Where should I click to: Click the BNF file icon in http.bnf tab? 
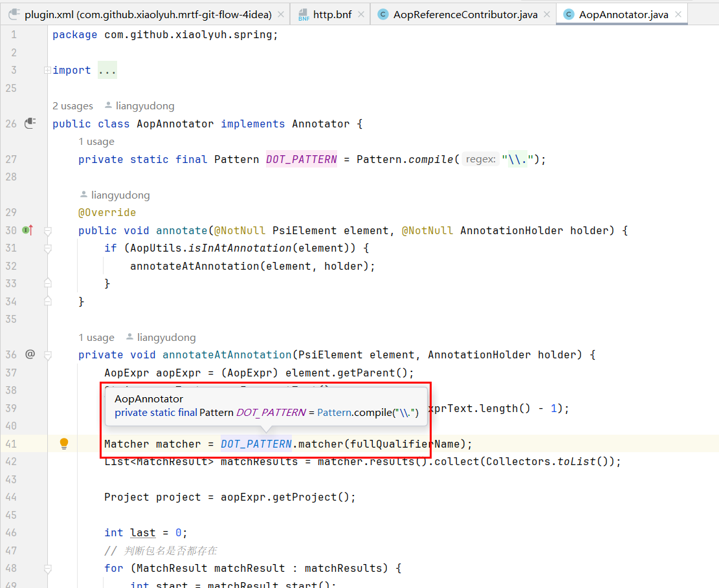point(303,13)
